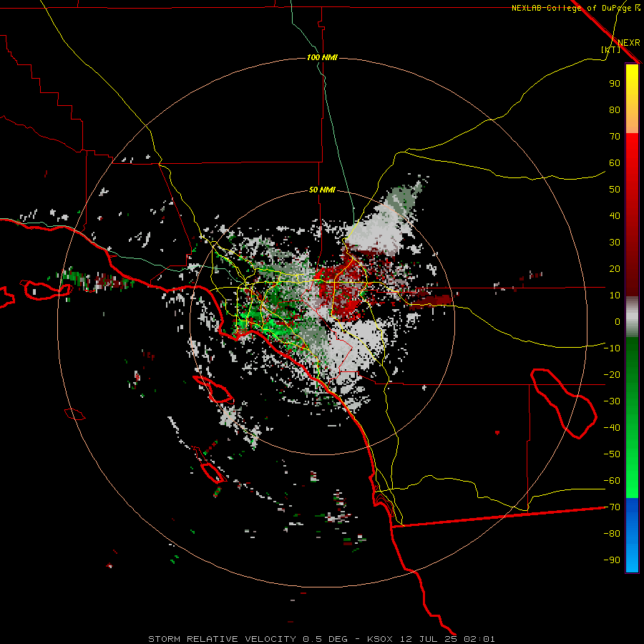This screenshot has height=644, width=644.
Task: Click the 10 knot value on color scale
Action: point(615,296)
